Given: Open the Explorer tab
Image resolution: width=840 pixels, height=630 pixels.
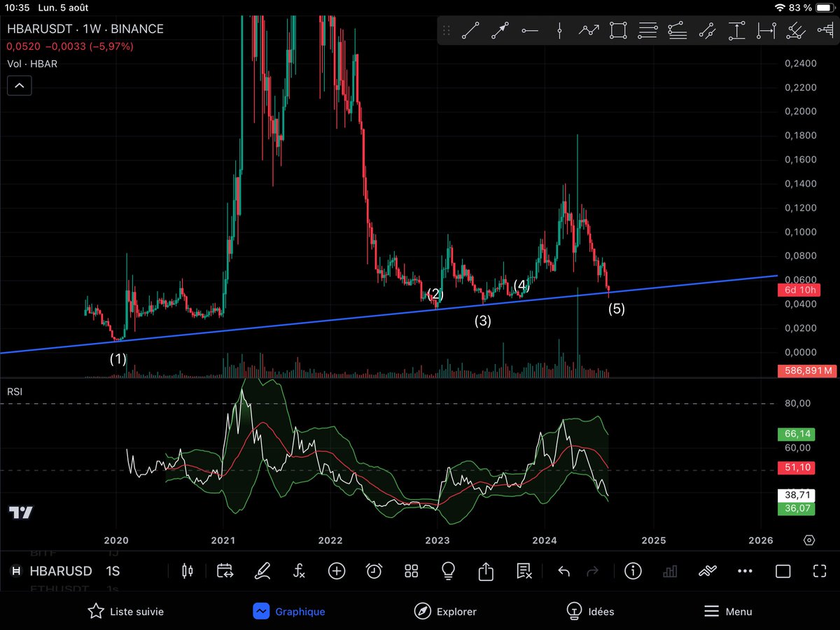Looking at the screenshot, I should (x=445, y=611).
